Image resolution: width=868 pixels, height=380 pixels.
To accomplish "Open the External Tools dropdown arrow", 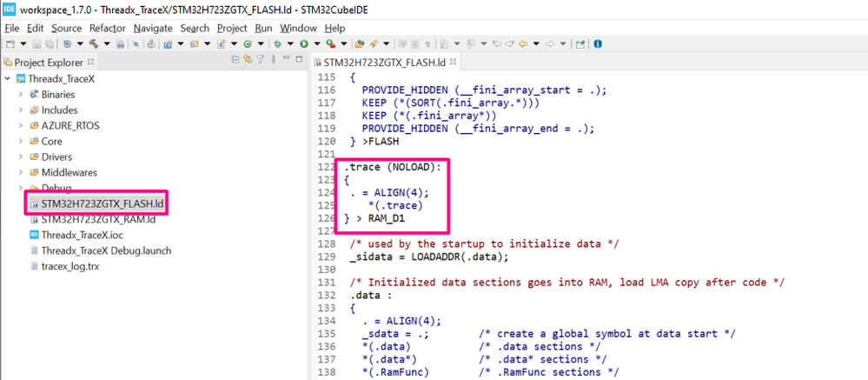I will click(344, 43).
